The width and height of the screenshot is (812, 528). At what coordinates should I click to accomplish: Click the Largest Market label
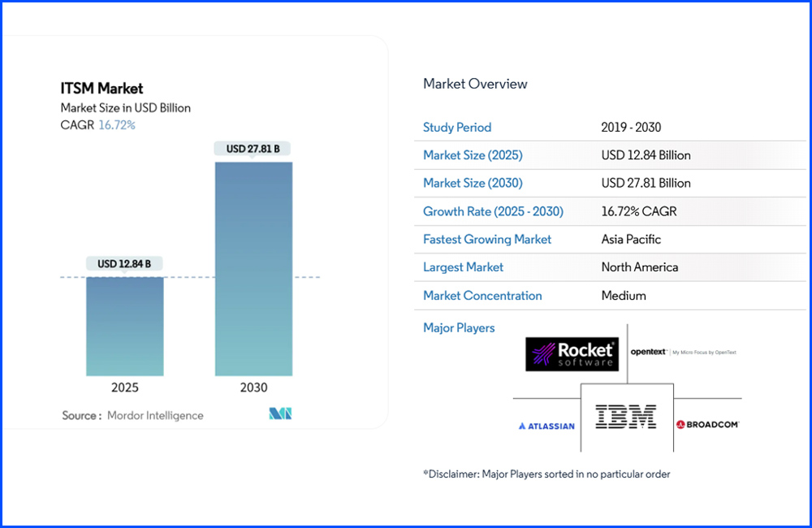point(463,267)
